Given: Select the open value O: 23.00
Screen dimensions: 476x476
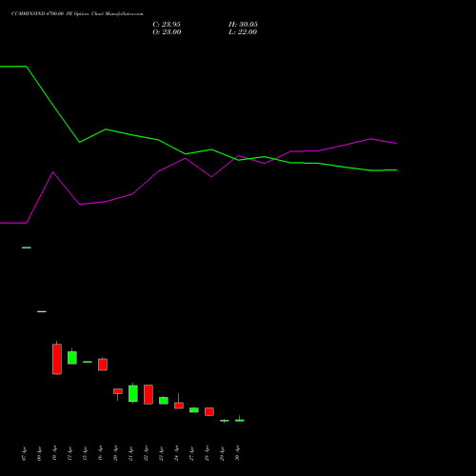Looking at the screenshot, I should pos(167,32).
